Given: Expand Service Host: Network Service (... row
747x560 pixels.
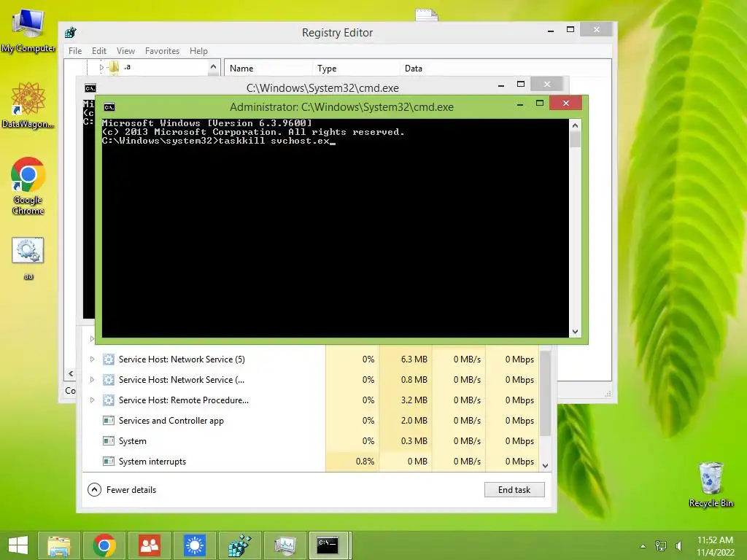Looking at the screenshot, I should pyautogui.click(x=93, y=379).
